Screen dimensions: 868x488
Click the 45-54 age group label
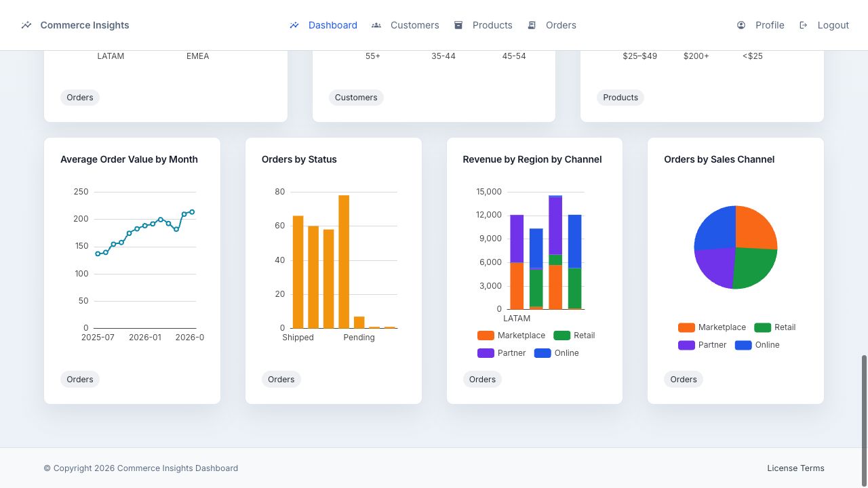514,56
